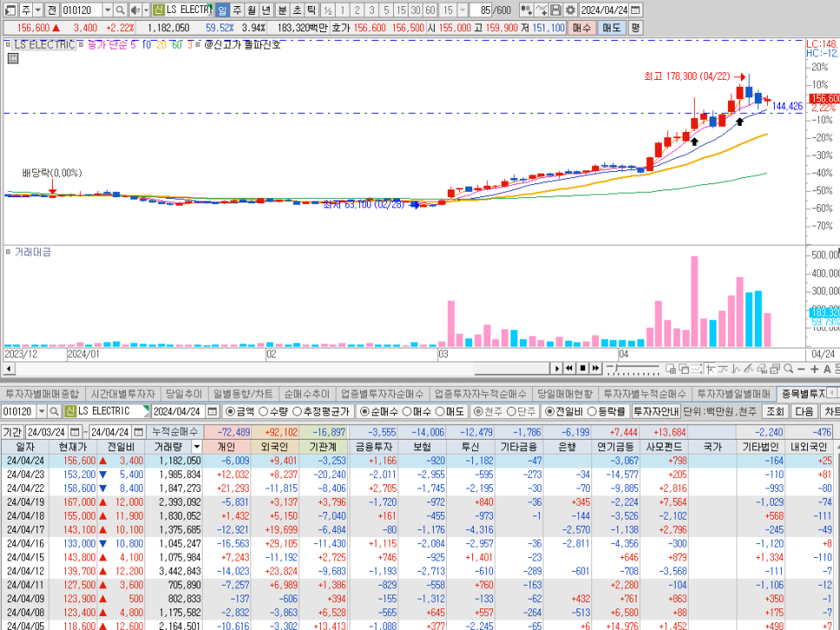Select the 추정평균가 radio button
The image size is (840, 630).
(297, 412)
